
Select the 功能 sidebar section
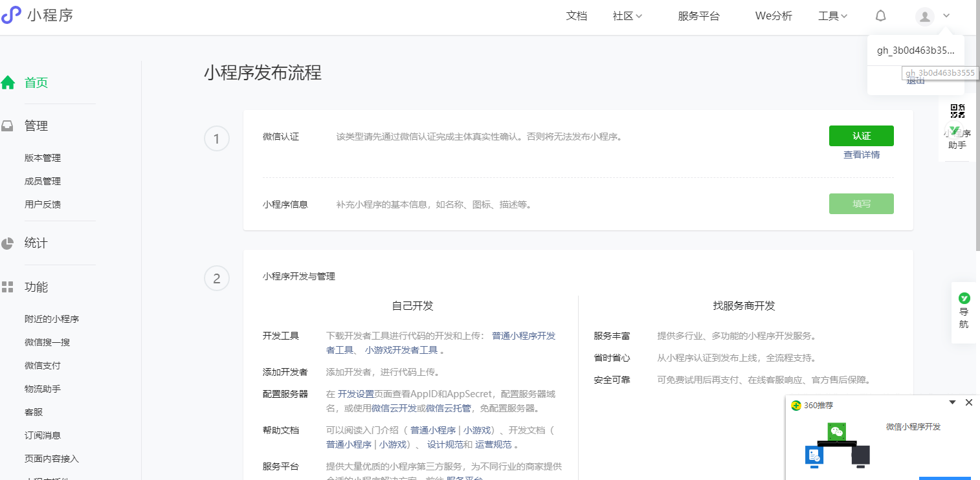pyautogui.click(x=36, y=287)
